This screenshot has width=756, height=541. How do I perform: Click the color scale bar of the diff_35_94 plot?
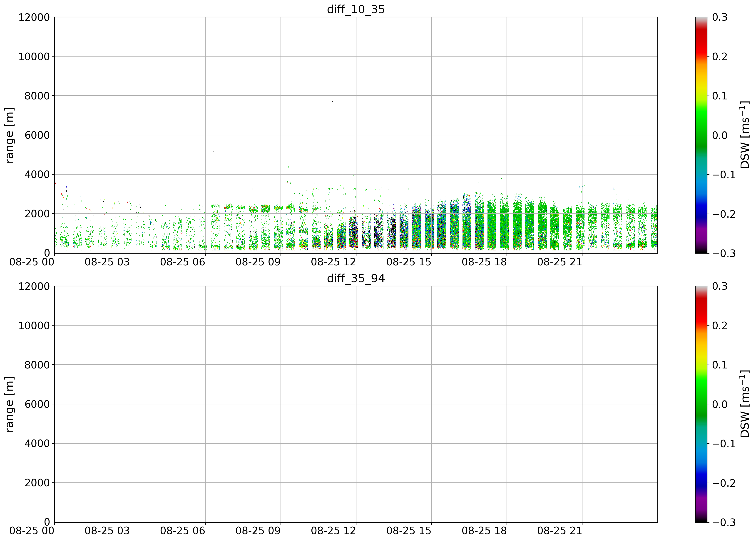click(701, 404)
